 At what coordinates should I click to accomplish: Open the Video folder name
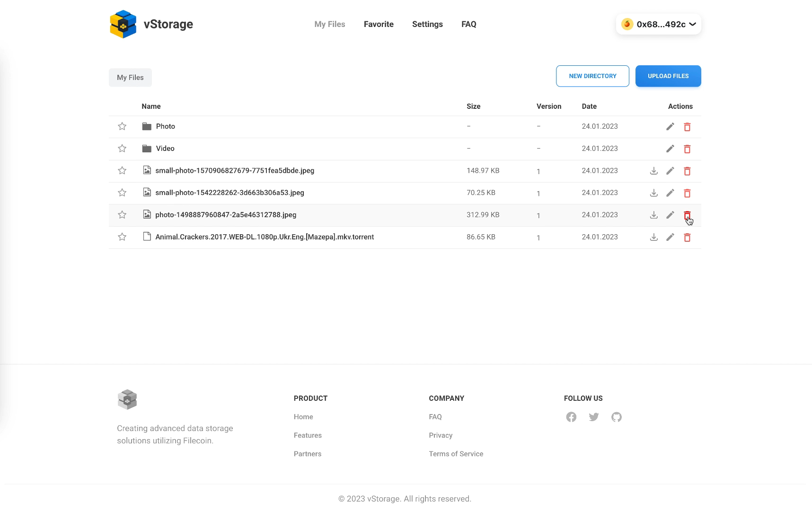(x=165, y=149)
